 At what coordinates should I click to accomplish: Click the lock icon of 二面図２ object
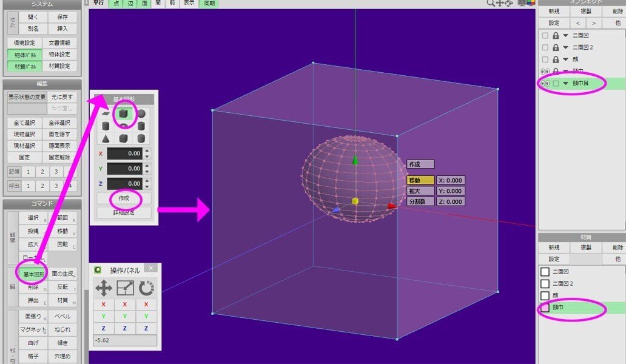(556, 47)
